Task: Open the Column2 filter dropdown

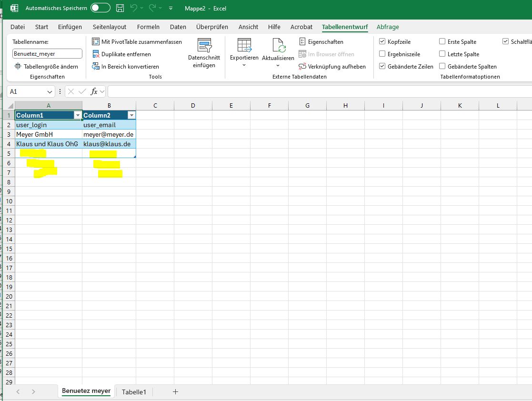Action: pyautogui.click(x=131, y=115)
